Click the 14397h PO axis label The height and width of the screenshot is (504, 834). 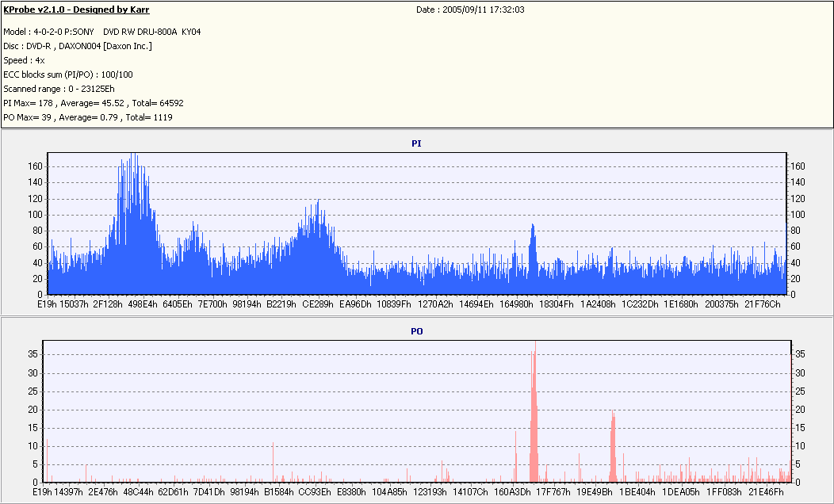click(x=69, y=492)
